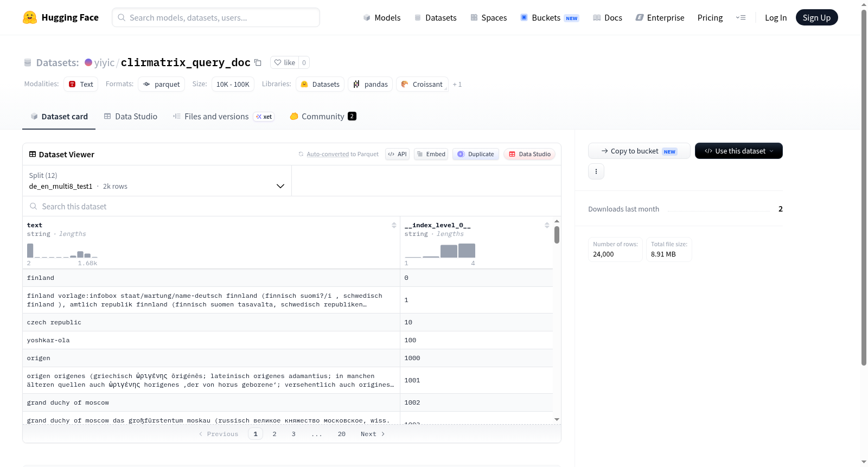Select the 'finland' text cell
The width and height of the screenshot is (868, 467).
[x=211, y=278]
